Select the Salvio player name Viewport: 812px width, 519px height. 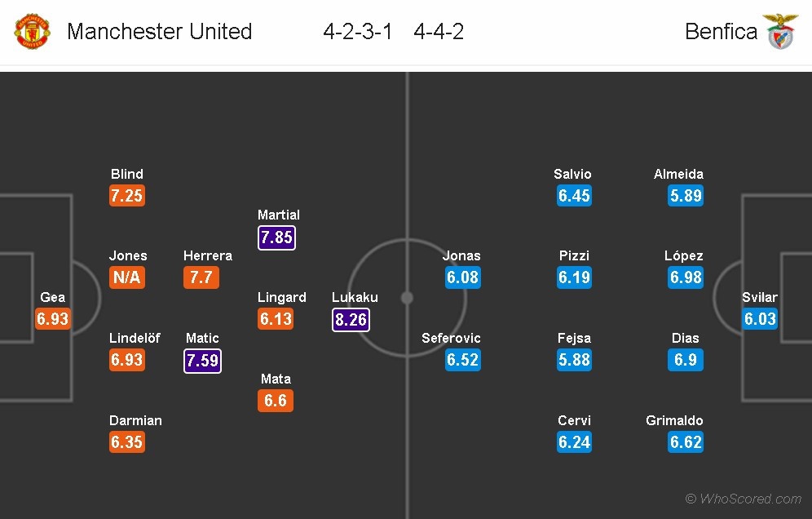(572, 174)
